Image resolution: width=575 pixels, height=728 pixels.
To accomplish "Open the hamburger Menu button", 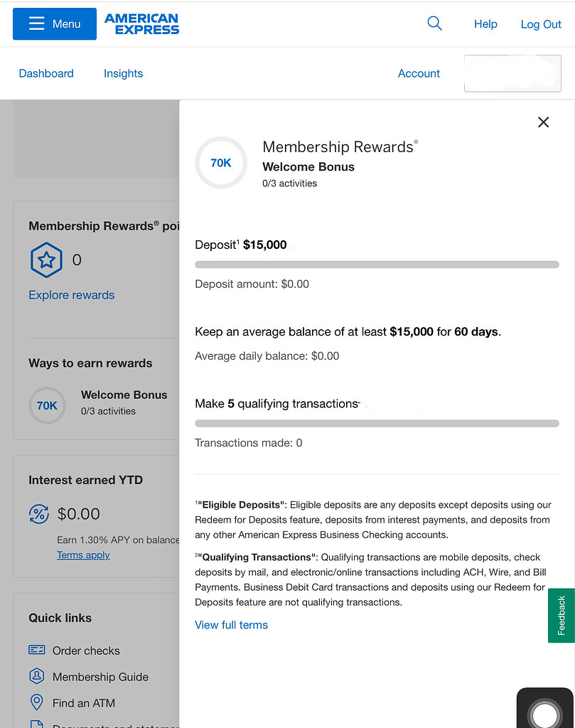I will [55, 24].
